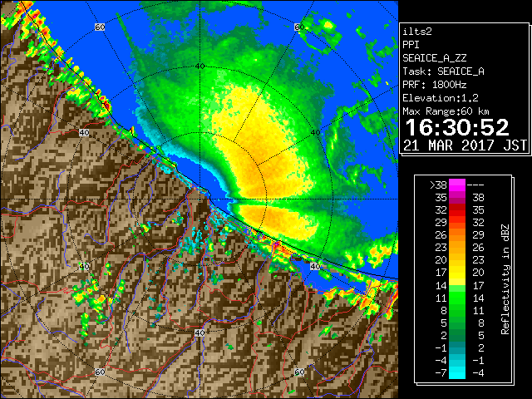Click '20' in the left legend column
The width and height of the screenshot is (532, 399).
pyautogui.click(x=441, y=260)
